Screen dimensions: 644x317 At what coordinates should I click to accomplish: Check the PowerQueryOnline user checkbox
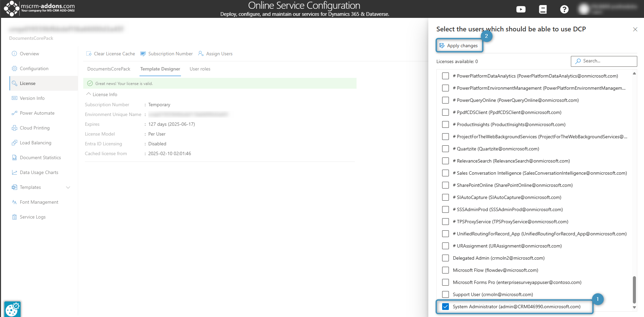click(x=445, y=100)
